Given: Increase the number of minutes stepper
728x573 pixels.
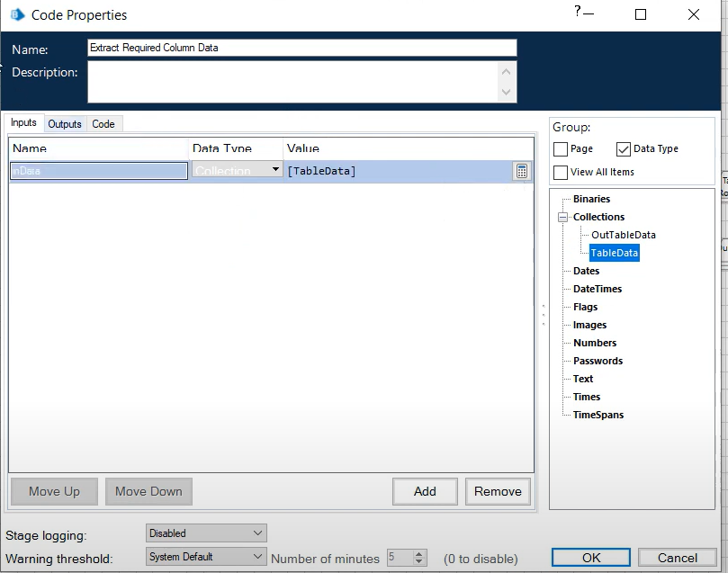Looking at the screenshot, I should pos(418,553).
